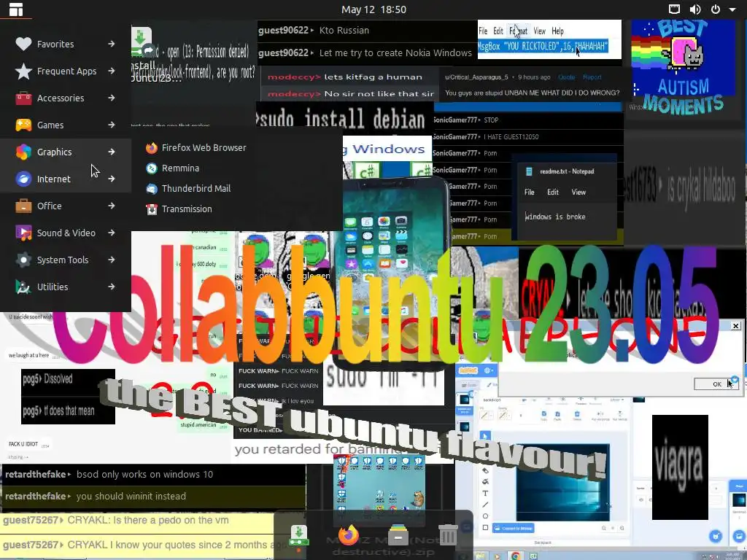Launch Firefox from the dock
This screenshot has height=560, width=747.
[349, 534]
